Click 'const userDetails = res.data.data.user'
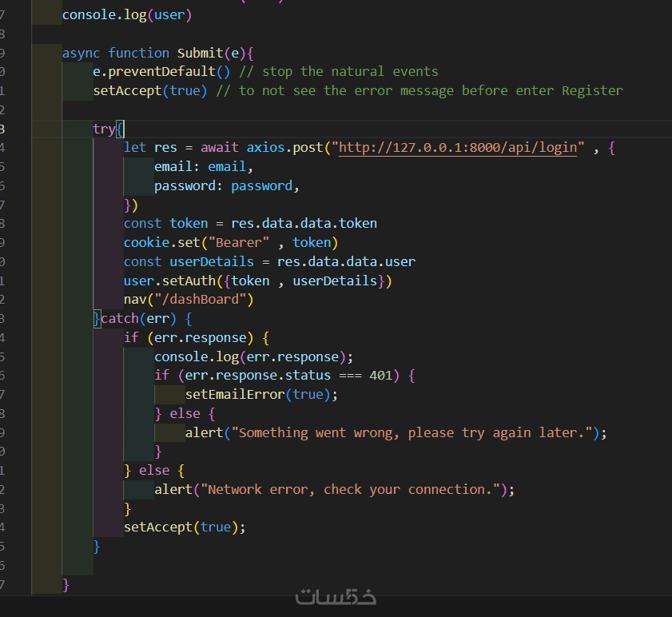Image resolution: width=672 pixels, height=617 pixels. (269, 261)
